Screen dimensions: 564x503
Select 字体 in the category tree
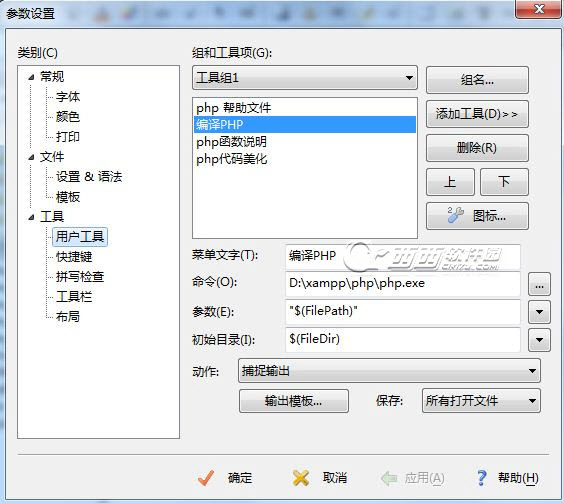(68, 96)
